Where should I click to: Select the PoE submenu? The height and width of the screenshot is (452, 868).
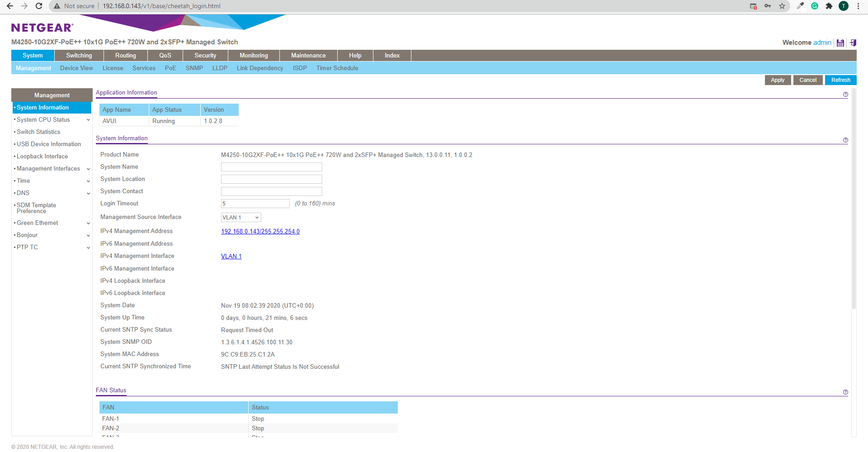[x=170, y=68]
